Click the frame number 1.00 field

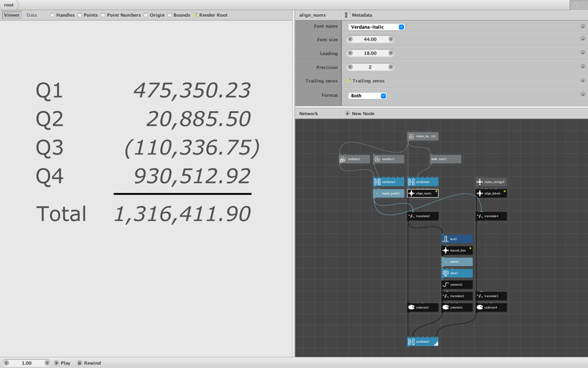26,363
